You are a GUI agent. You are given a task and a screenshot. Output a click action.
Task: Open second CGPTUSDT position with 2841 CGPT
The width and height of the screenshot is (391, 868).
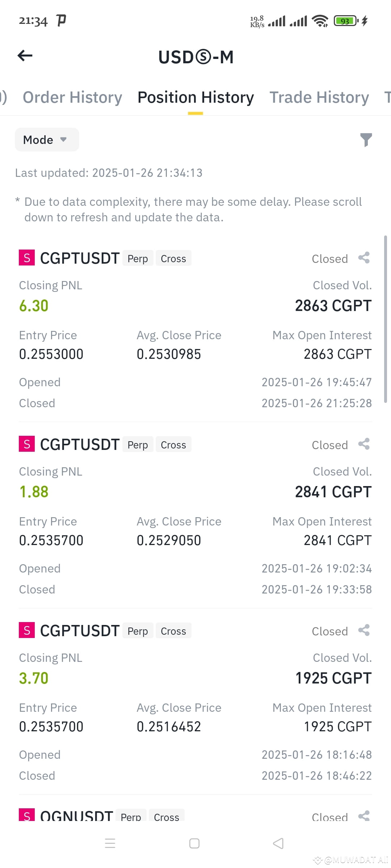click(195, 516)
